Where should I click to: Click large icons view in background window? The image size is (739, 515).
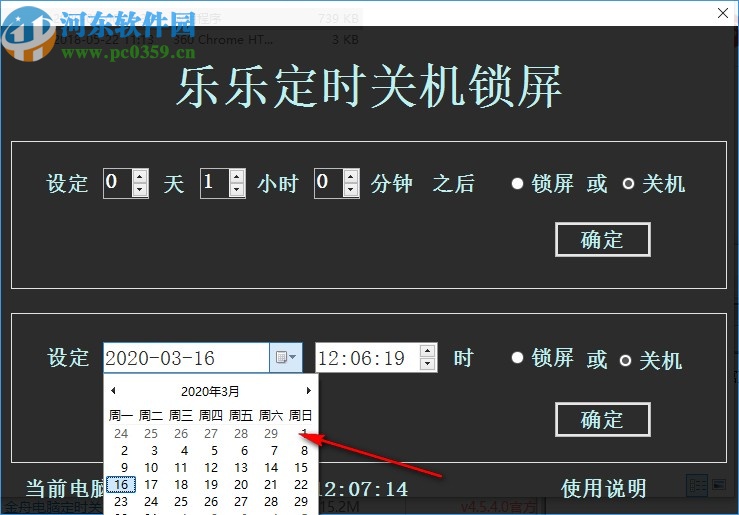coord(719,484)
